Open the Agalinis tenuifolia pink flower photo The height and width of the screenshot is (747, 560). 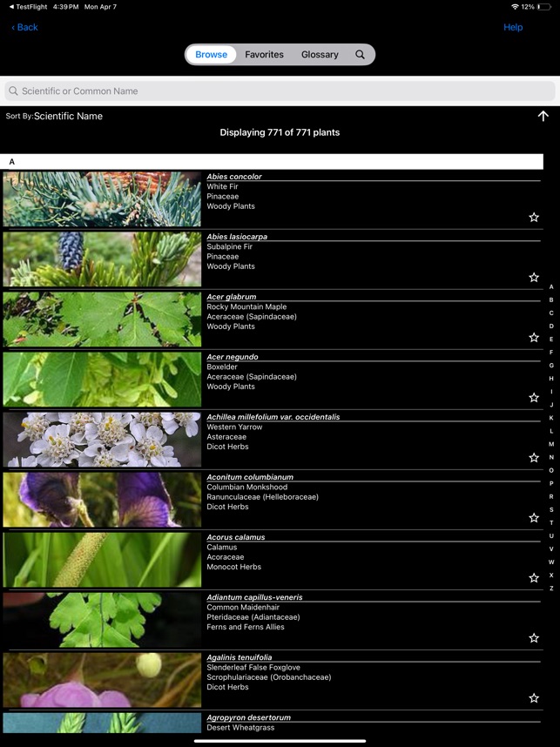102,680
